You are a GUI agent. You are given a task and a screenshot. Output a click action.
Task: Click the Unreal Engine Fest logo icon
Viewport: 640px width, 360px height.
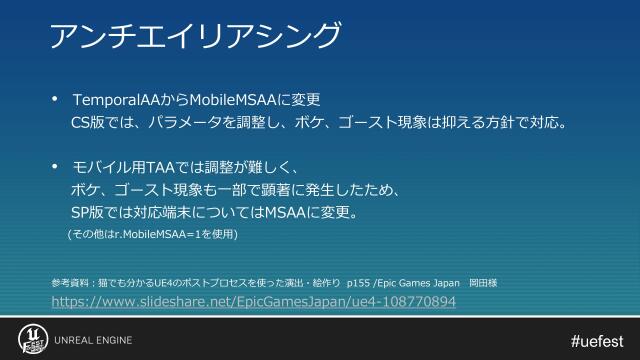(33, 339)
